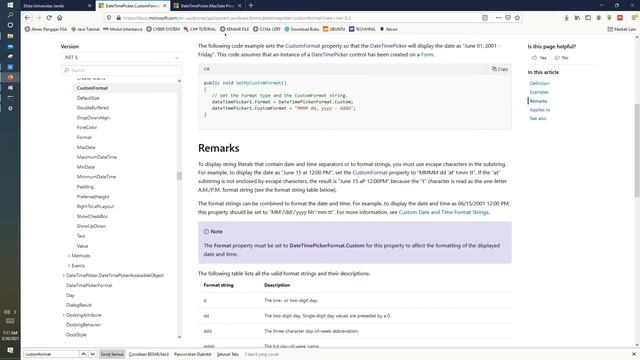Open the page actions three-dots menu
Image resolution: width=640 pixels, height=360 pixels.
tap(498, 18)
